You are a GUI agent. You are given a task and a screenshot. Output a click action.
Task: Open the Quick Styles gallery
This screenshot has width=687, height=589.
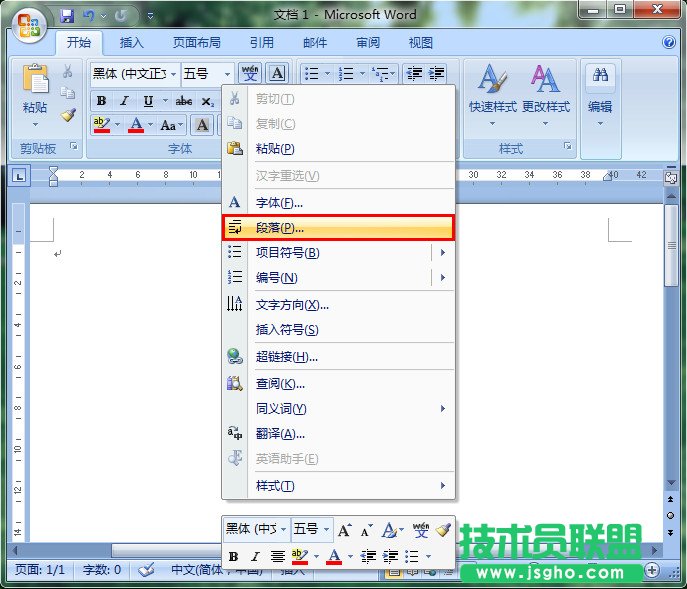coord(492,95)
